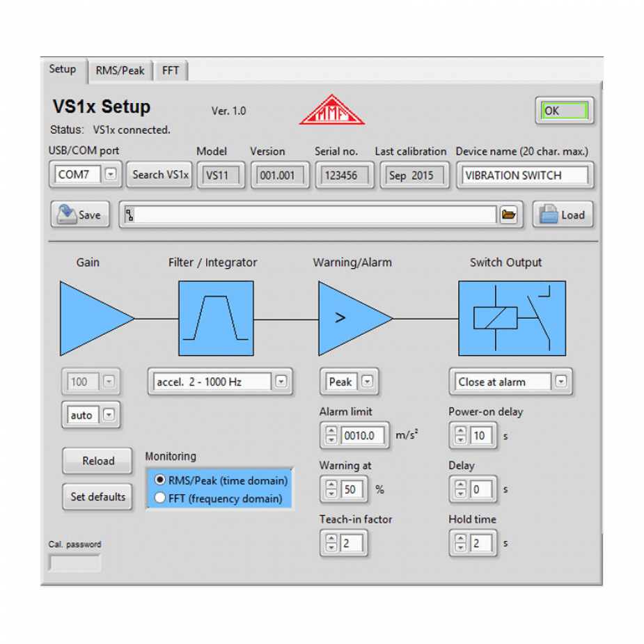Click the Filter / Integrator block icon
This screenshot has width=644, height=644.
(214, 317)
